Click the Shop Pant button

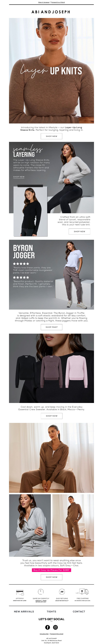(x=51, y=327)
